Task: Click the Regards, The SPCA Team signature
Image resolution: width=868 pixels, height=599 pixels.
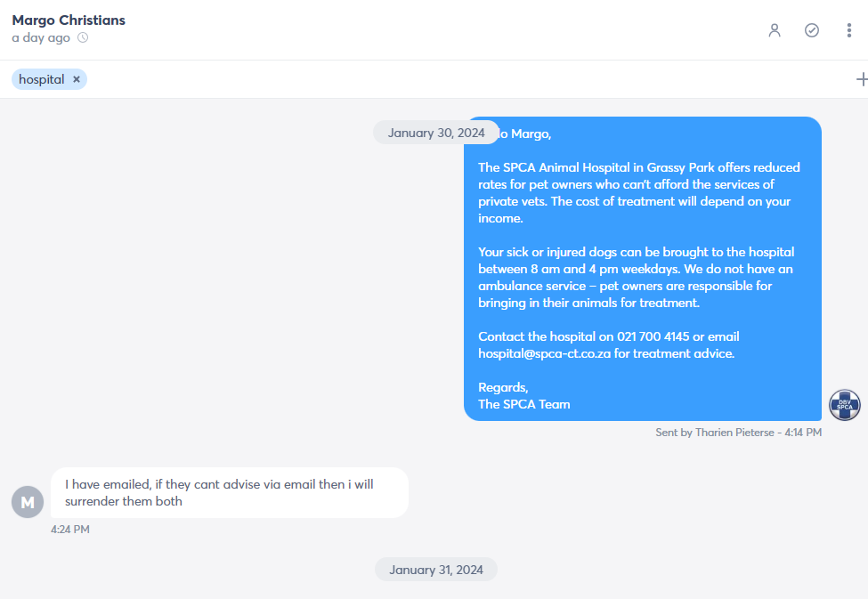Action: click(524, 396)
